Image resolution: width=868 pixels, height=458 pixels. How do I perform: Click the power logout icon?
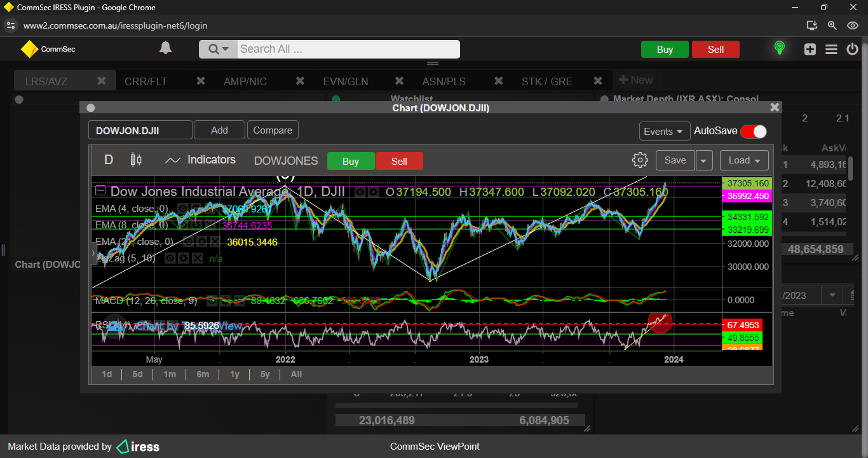853,49
